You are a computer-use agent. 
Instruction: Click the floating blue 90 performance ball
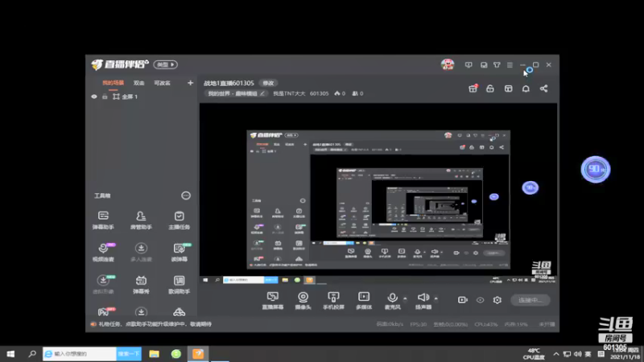[x=596, y=169]
